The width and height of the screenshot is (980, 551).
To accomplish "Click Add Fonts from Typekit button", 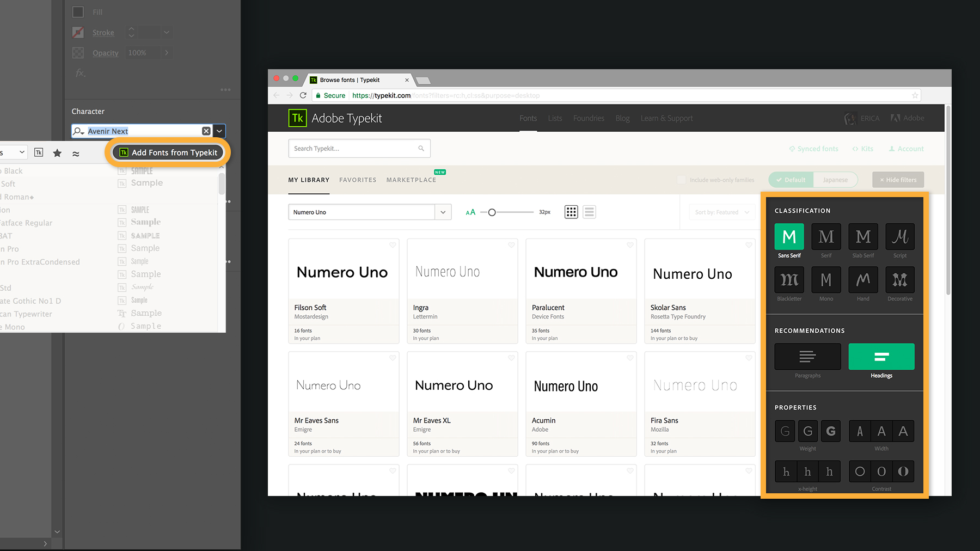I will [168, 152].
